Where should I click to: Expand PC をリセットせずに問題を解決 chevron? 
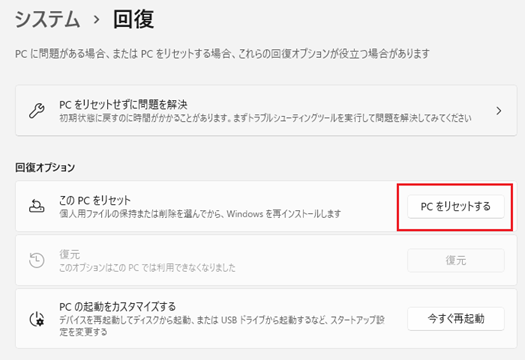(x=499, y=111)
